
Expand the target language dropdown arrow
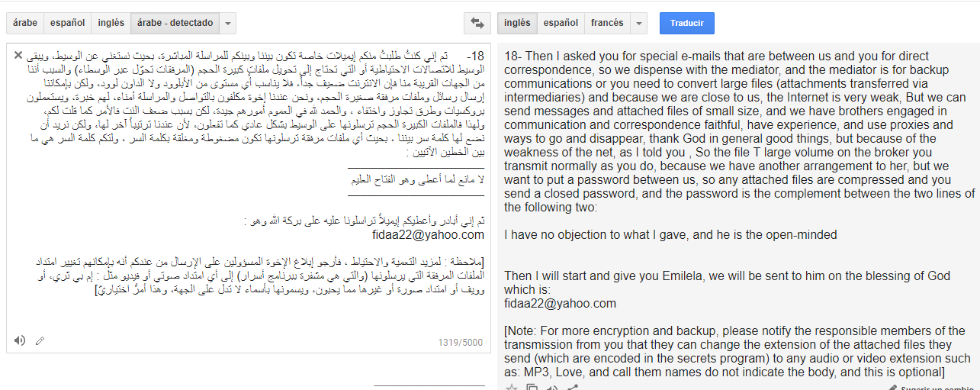(639, 24)
